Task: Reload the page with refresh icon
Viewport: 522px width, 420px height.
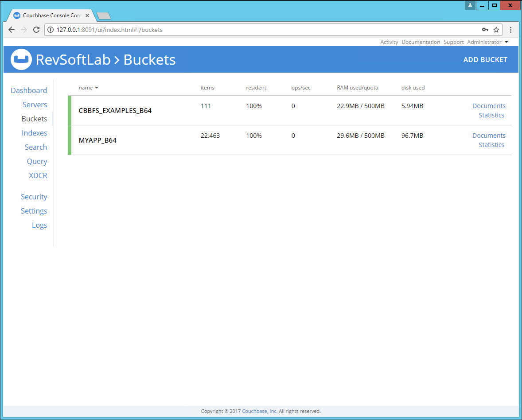Action: click(36, 30)
